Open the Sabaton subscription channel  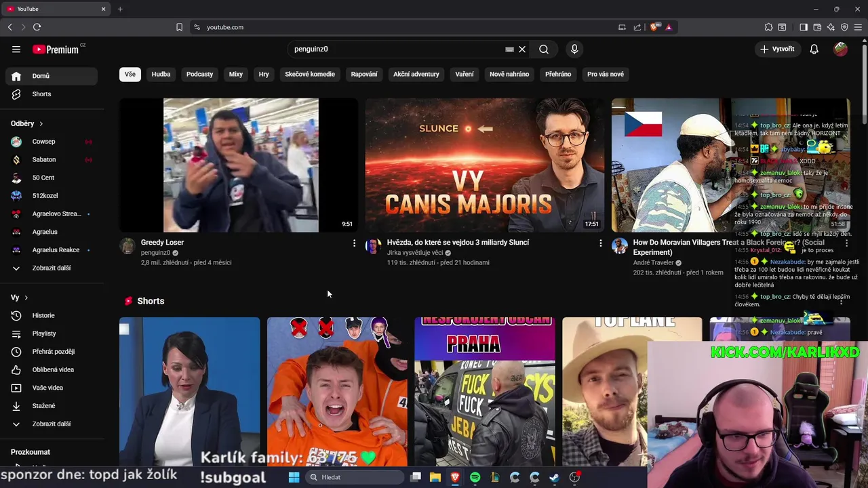(52, 159)
